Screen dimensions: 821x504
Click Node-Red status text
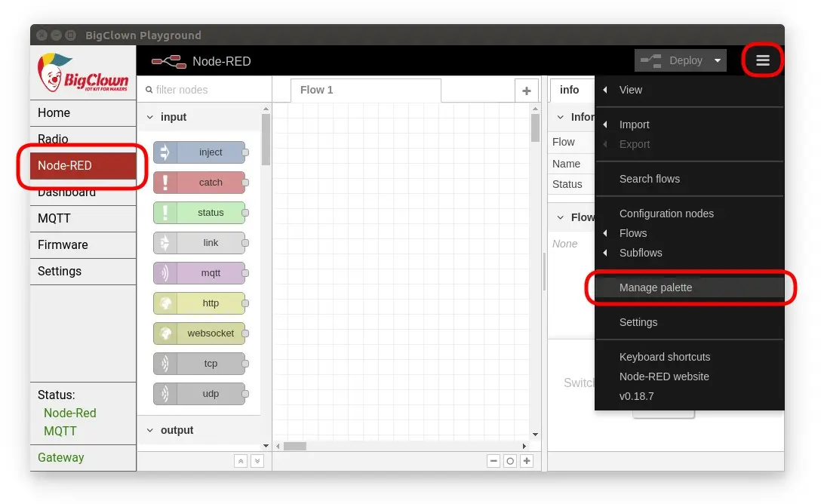pyautogui.click(x=69, y=413)
